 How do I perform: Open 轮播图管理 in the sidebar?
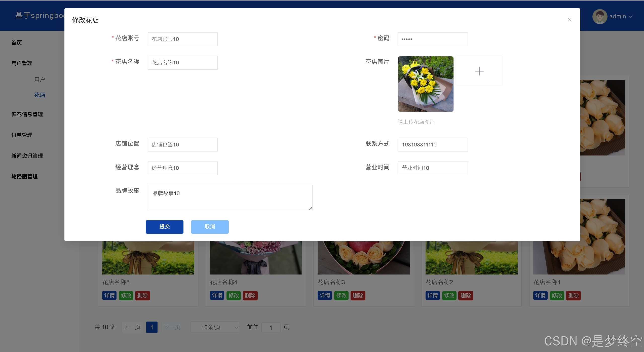(x=24, y=176)
